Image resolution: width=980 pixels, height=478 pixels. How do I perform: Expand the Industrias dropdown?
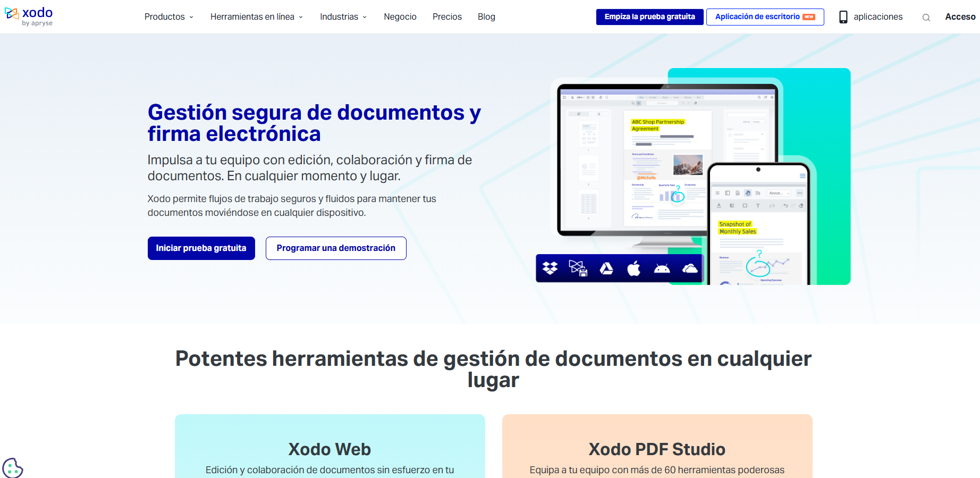click(343, 17)
